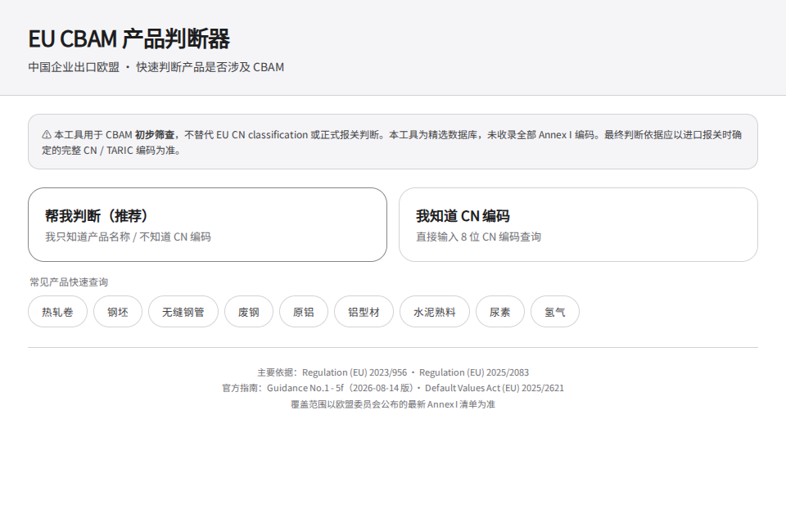Click the EU CBAM 产品判断器 page title
Image resolution: width=786 pixels, height=532 pixels.
click(x=129, y=38)
